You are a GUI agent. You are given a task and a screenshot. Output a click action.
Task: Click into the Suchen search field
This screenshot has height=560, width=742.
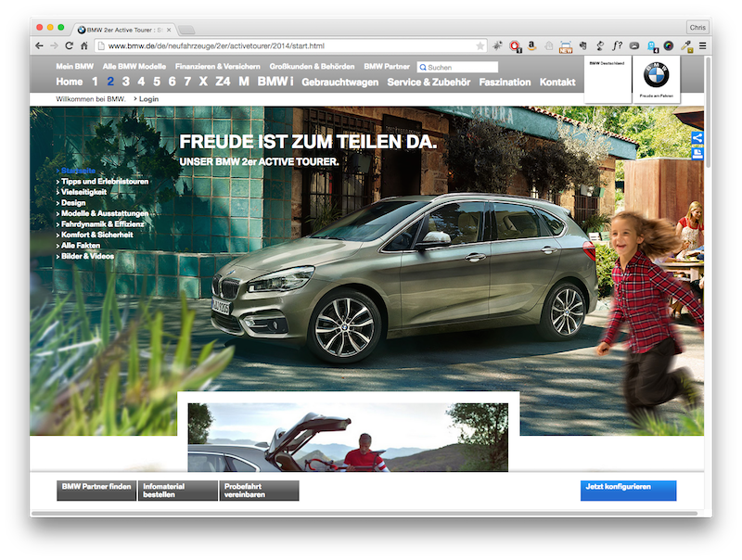461,68
